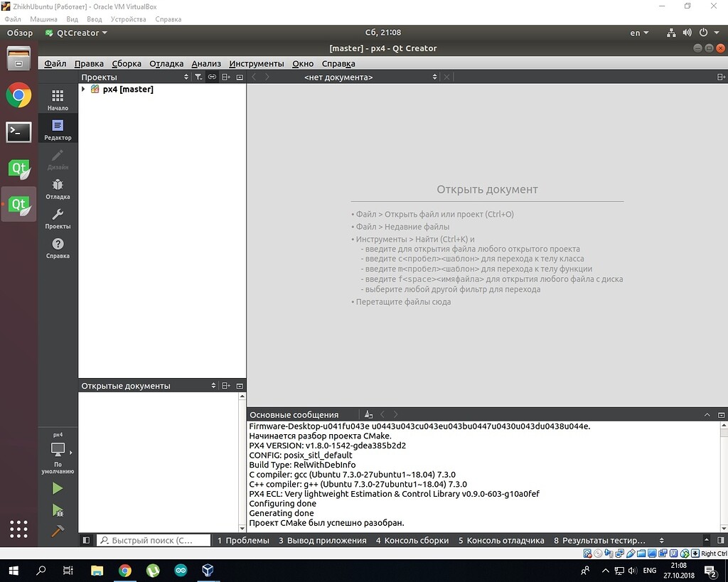Close the Открытые документы panel
The height and width of the screenshot is (582, 728).
240,386
